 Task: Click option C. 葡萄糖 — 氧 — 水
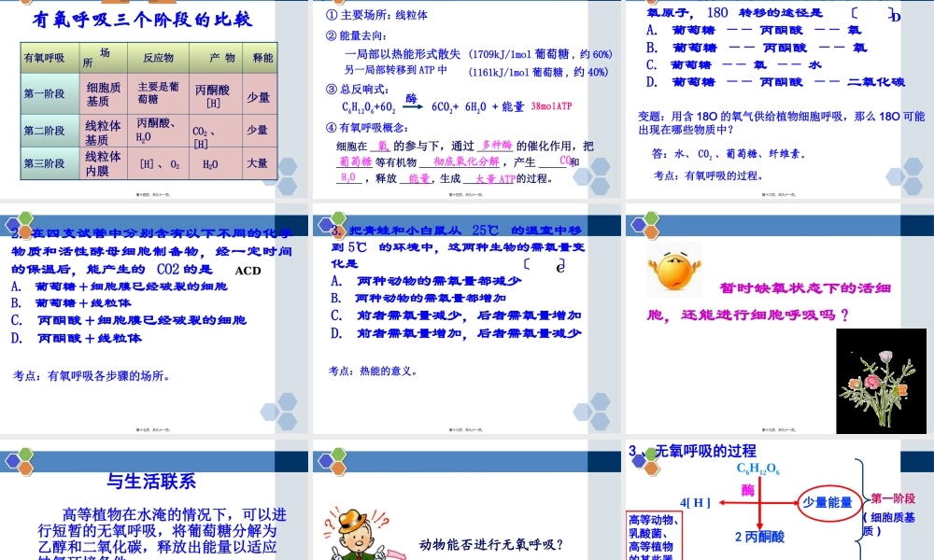pos(733,65)
